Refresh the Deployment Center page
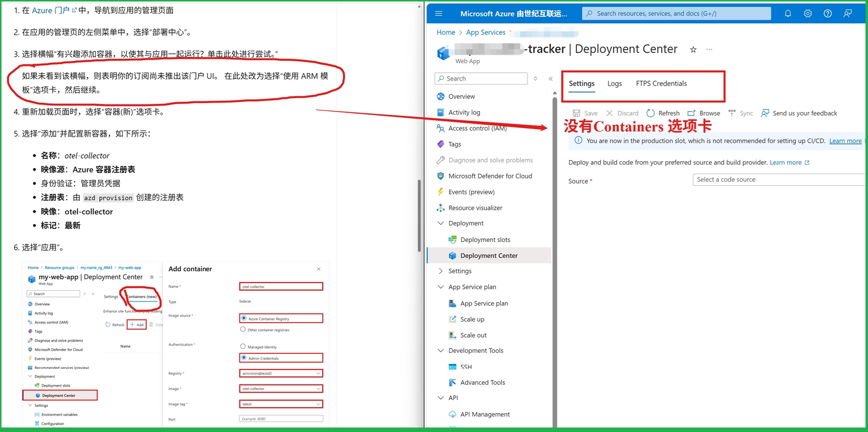This screenshot has width=868, height=432. tap(663, 113)
